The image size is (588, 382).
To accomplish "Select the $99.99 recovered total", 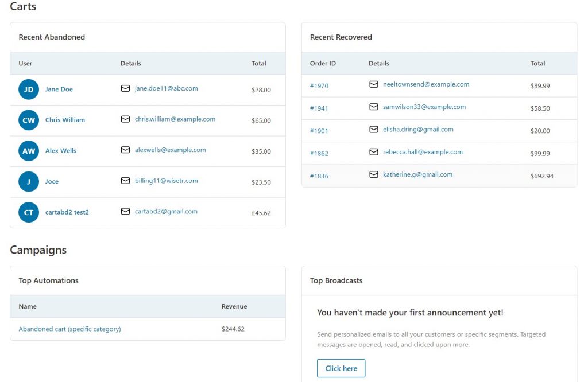I will coord(540,153).
